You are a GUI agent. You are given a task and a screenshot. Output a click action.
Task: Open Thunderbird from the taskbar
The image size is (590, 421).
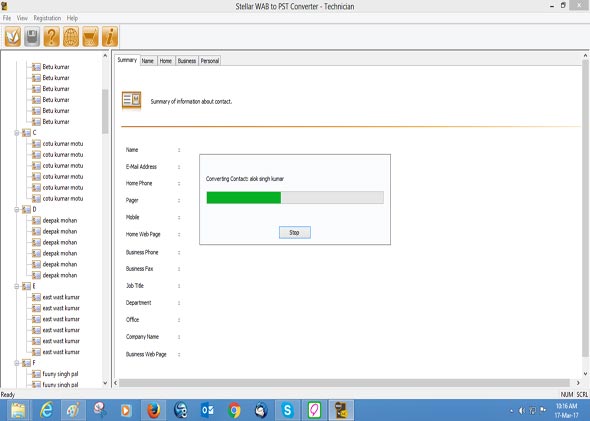point(261,410)
